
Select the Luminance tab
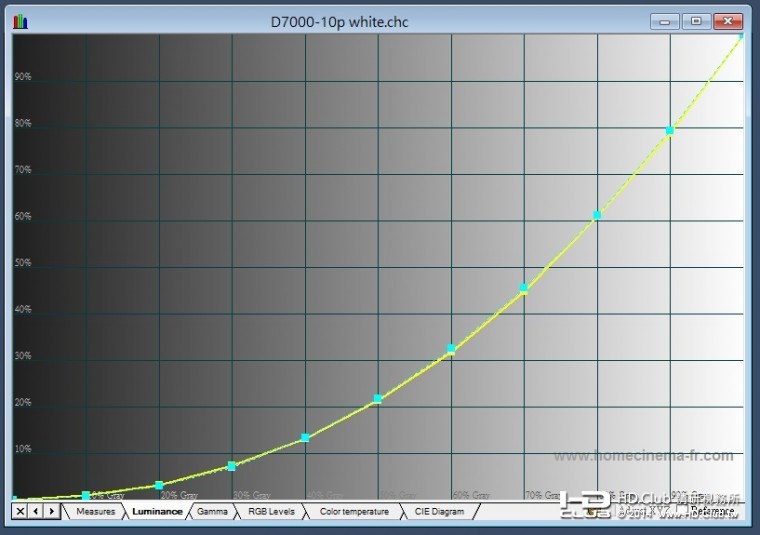pyautogui.click(x=157, y=511)
